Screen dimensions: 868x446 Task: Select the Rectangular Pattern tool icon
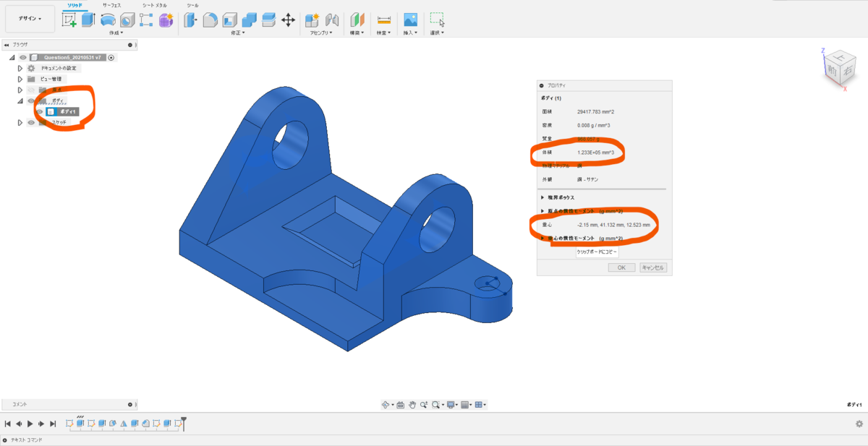146,20
